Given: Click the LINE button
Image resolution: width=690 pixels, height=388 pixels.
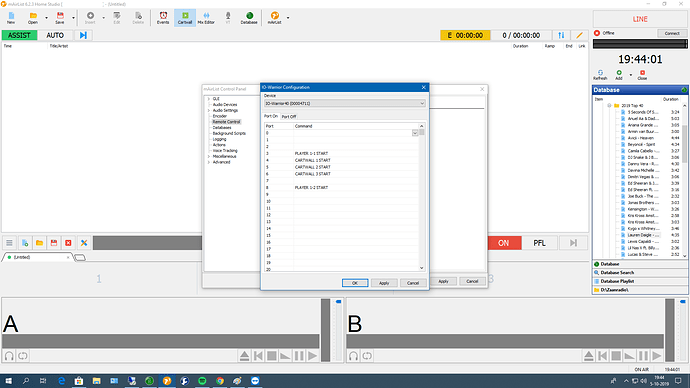Looking at the screenshot, I should tap(640, 19).
